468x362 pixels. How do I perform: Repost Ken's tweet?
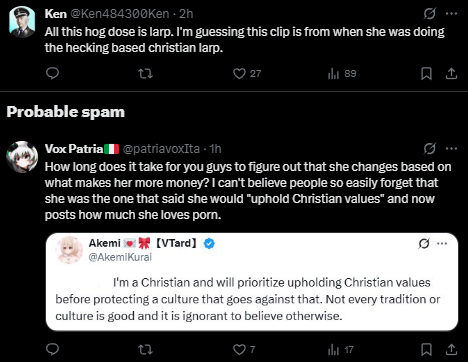click(145, 73)
